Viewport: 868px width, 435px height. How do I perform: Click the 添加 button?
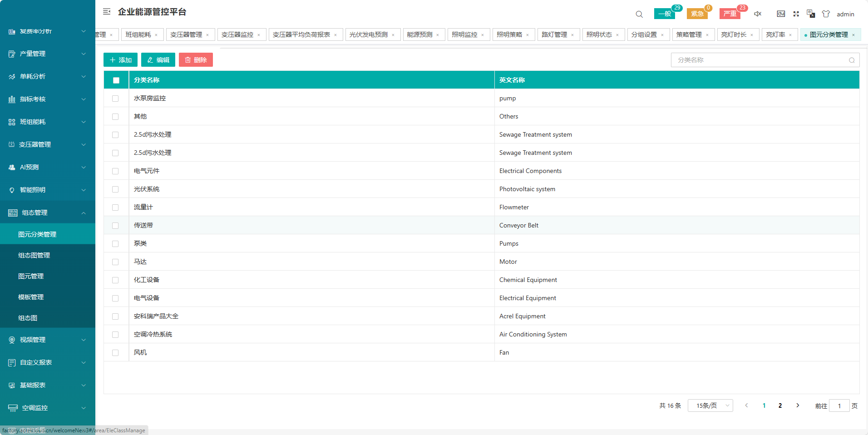tap(120, 60)
